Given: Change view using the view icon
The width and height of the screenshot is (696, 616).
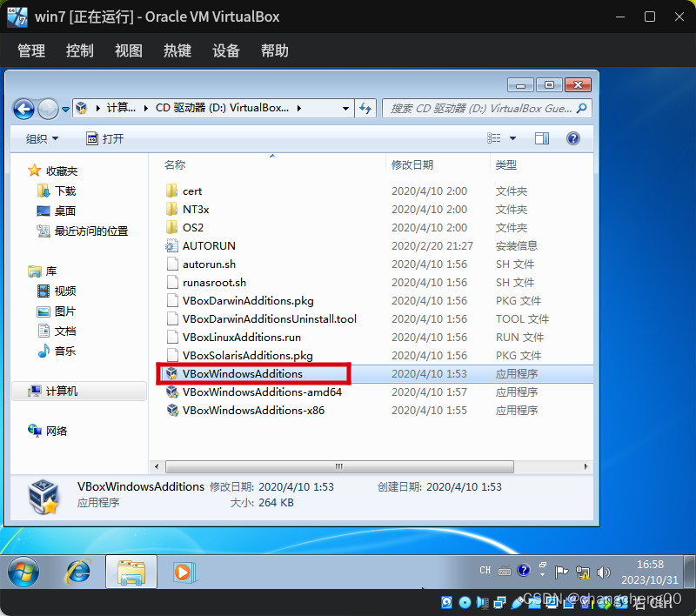Looking at the screenshot, I should (493, 138).
